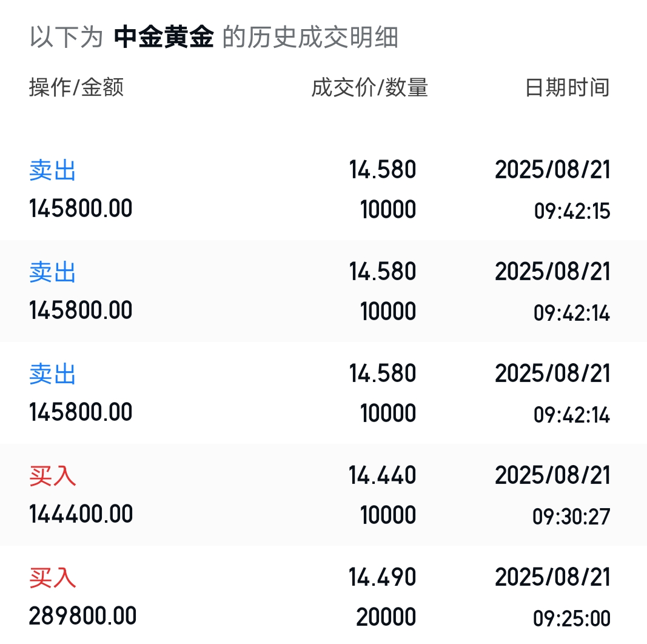647x644 pixels.
Task: Click the amount 144400.00
Action: pyautogui.click(x=81, y=514)
